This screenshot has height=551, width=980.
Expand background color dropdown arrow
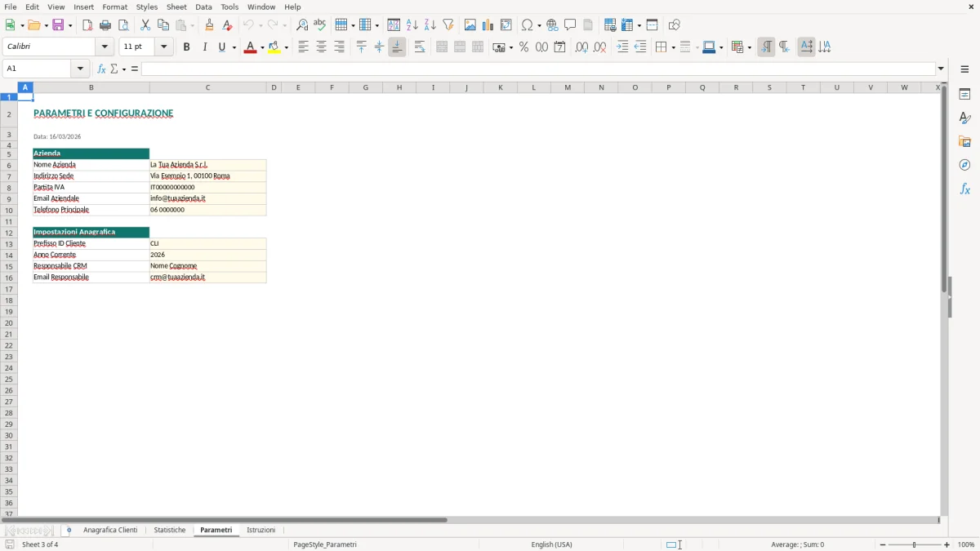click(x=287, y=47)
